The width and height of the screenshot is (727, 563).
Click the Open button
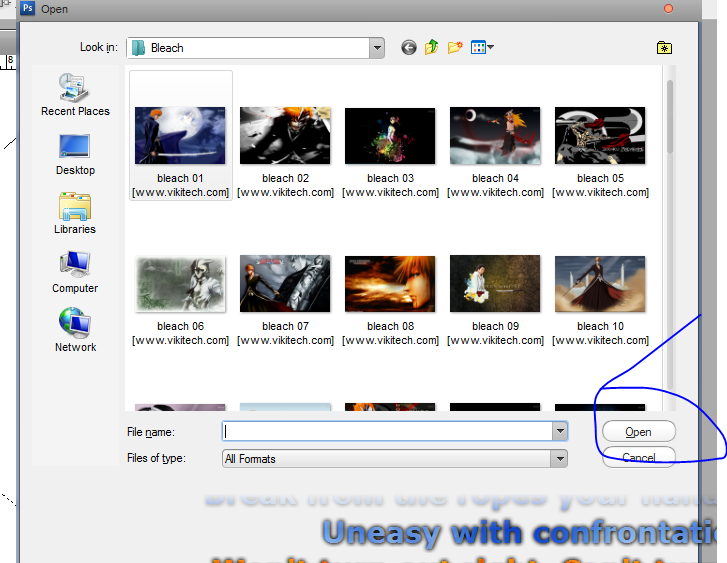(x=638, y=432)
